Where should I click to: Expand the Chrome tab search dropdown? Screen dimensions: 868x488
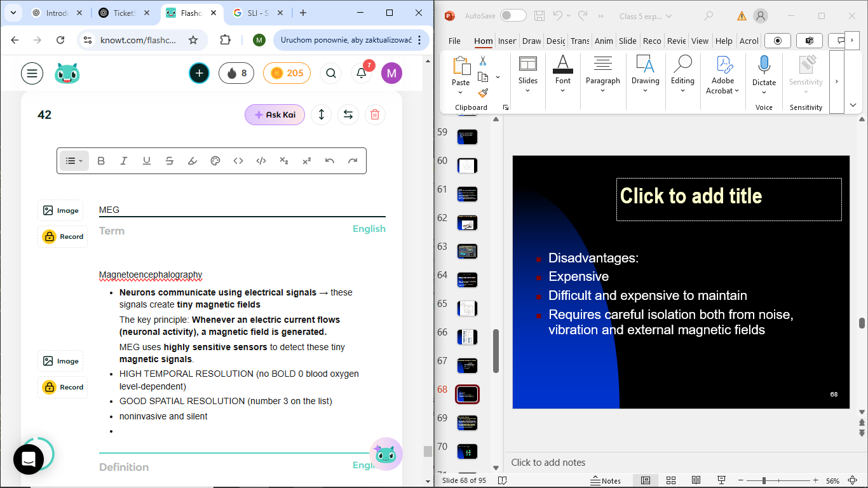point(14,13)
